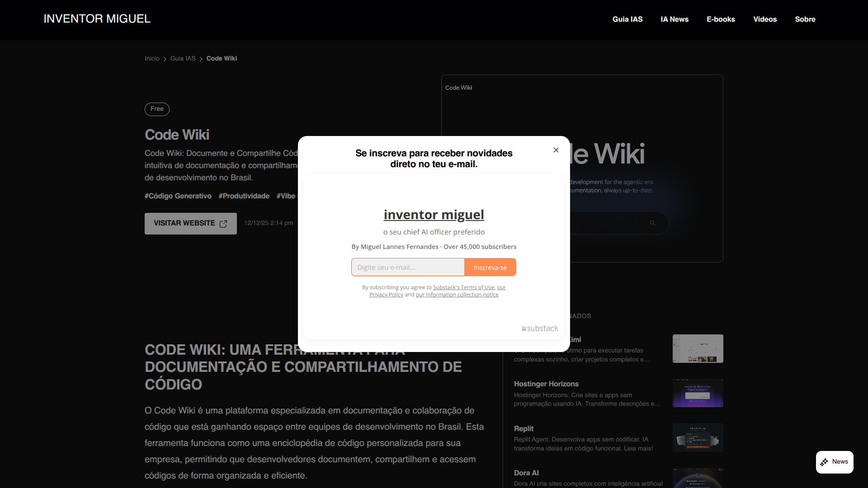Open the E-books section
This screenshot has width=868, height=488.
721,19
